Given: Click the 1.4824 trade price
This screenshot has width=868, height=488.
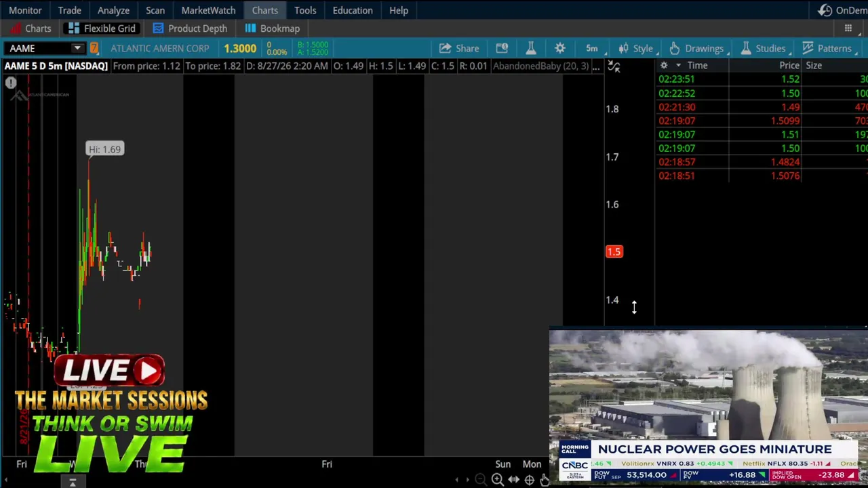Looking at the screenshot, I should [x=785, y=162].
